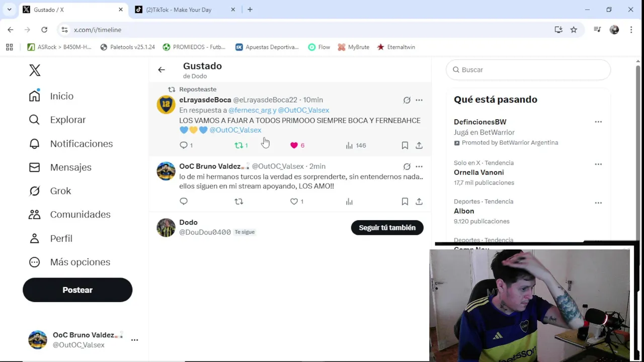This screenshot has width=644, height=362.
Task: Open the media control icon in toolbar
Action: (x=597, y=30)
